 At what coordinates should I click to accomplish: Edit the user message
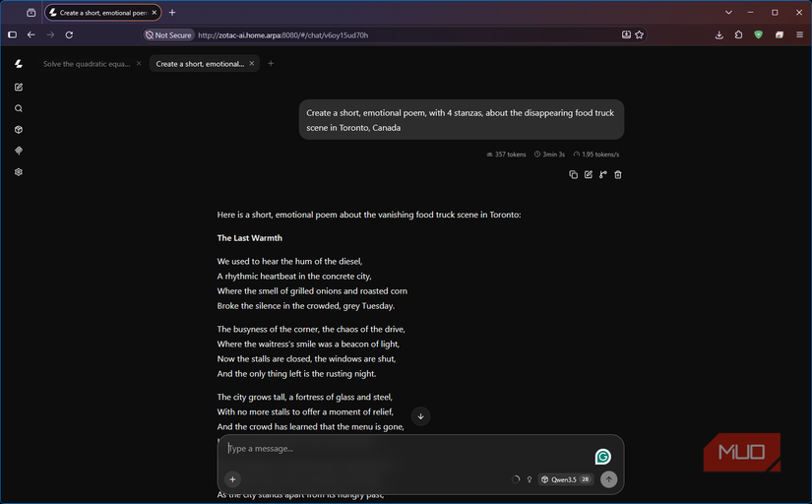[589, 174]
